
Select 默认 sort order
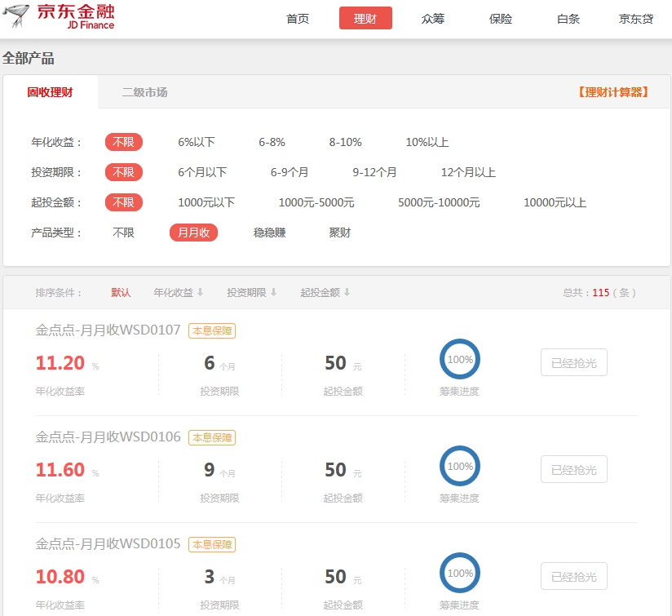tap(121, 293)
